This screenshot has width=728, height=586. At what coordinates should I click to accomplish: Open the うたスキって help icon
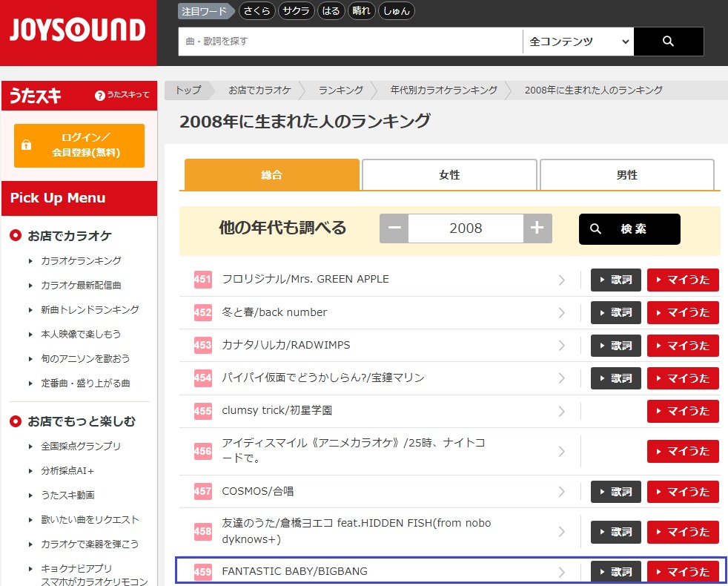99,95
